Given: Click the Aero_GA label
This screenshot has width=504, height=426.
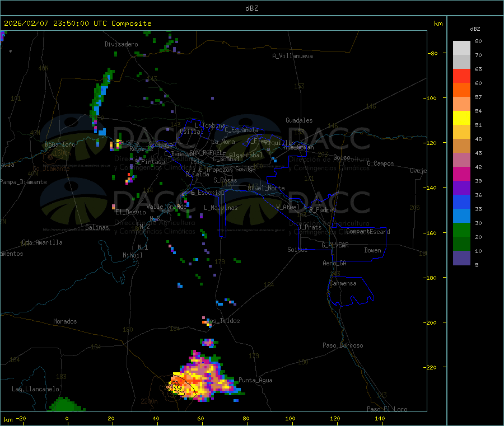Looking at the screenshot, I should tap(335, 263).
